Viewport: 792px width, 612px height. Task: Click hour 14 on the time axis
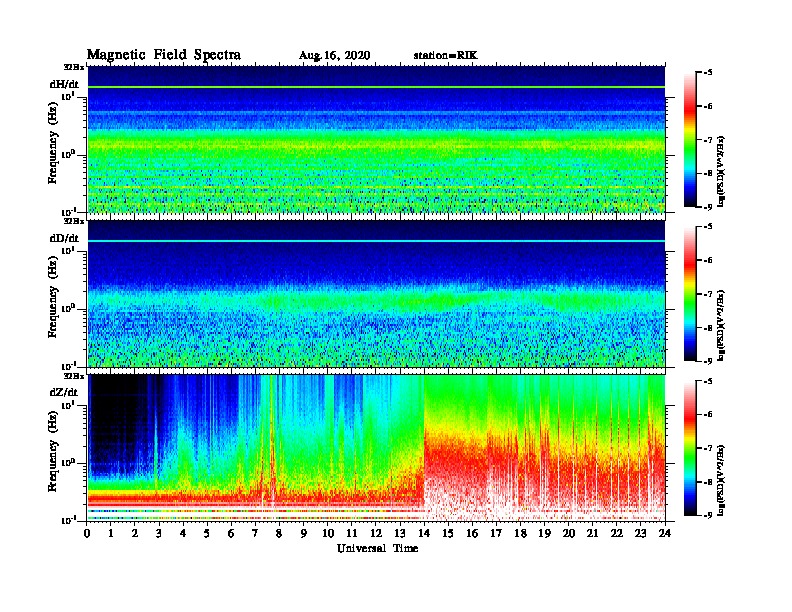pos(424,534)
